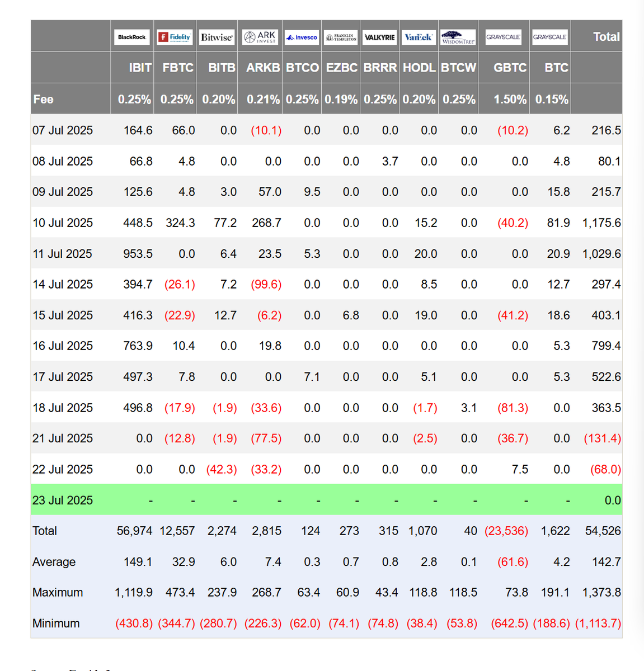The height and width of the screenshot is (671, 644).
Task: Click the Maximum summary row label
Action: click(x=58, y=593)
